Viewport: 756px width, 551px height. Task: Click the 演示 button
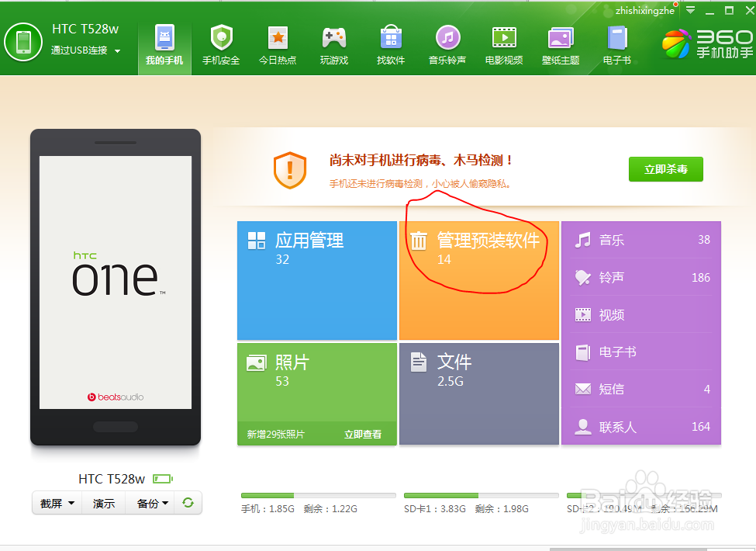[x=104, y=503]
